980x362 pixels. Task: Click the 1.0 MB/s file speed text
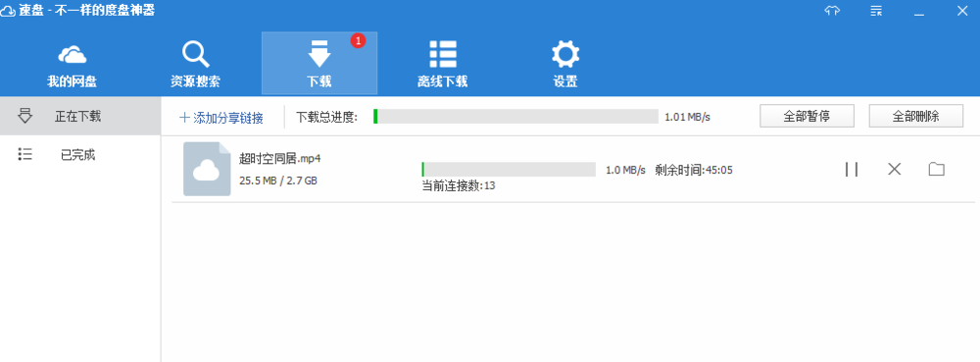pos(625,170)
